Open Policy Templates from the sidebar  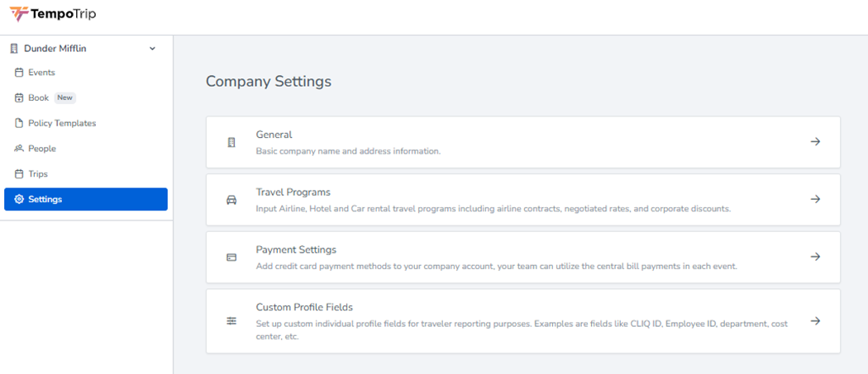tap(62, 123)
